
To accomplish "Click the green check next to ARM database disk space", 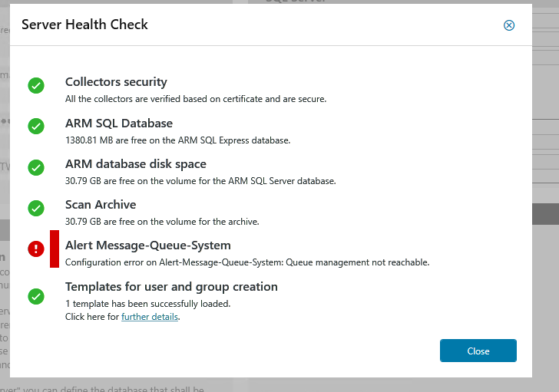I will pos(36,167).
